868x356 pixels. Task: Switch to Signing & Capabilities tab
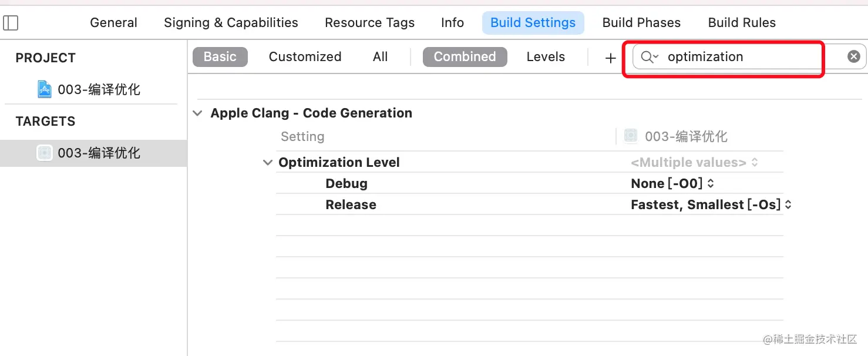coord(231,23)
